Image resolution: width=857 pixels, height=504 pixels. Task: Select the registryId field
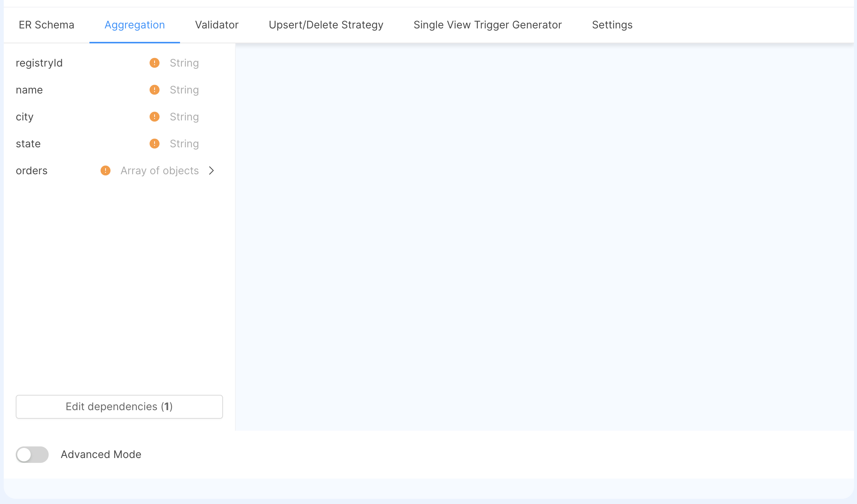pos(39,63)
